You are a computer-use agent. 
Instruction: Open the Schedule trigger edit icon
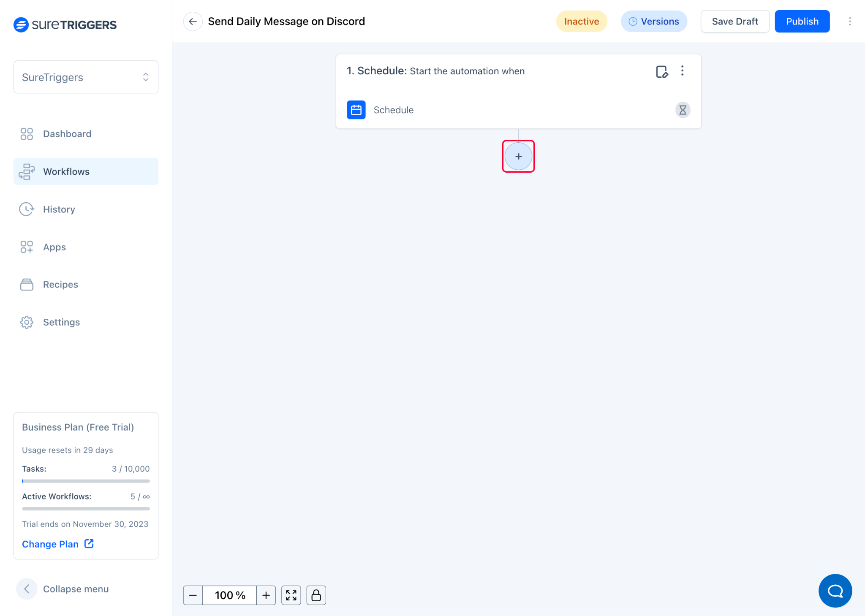point(662,71)
